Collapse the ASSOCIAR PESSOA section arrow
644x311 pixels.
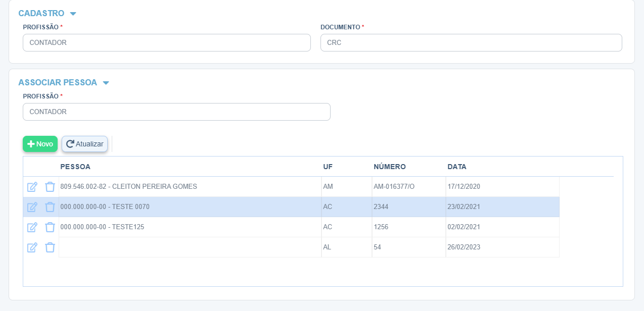[106, 83]
